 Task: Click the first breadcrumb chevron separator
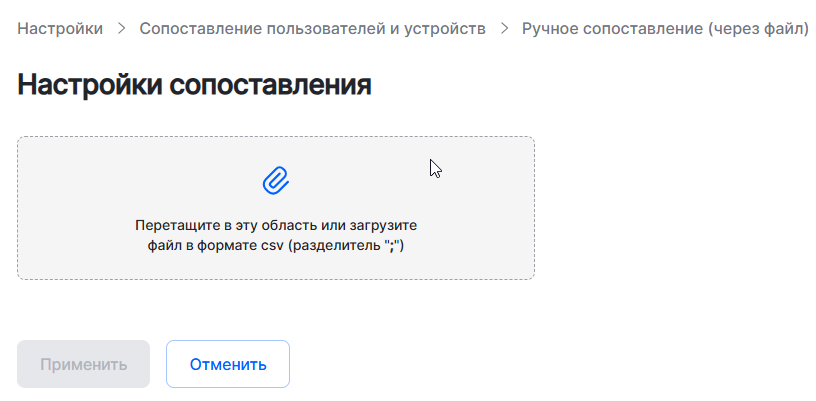tap(121, 29)
